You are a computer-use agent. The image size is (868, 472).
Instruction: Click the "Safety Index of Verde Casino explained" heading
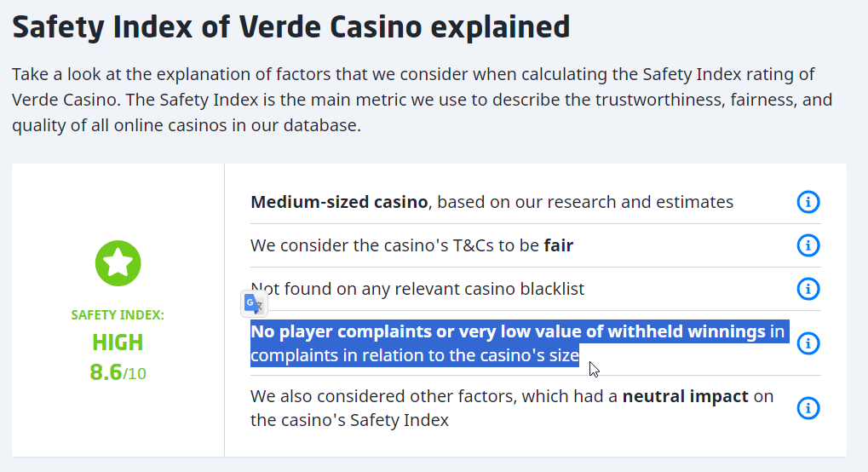click(291, 26)
